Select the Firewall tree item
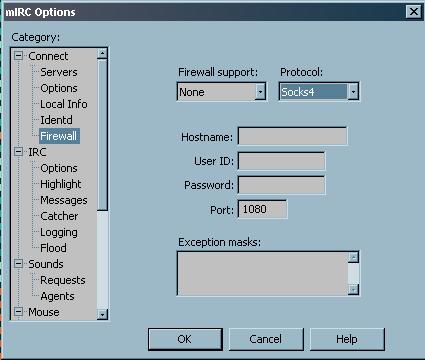 click(x=59, y=136)
